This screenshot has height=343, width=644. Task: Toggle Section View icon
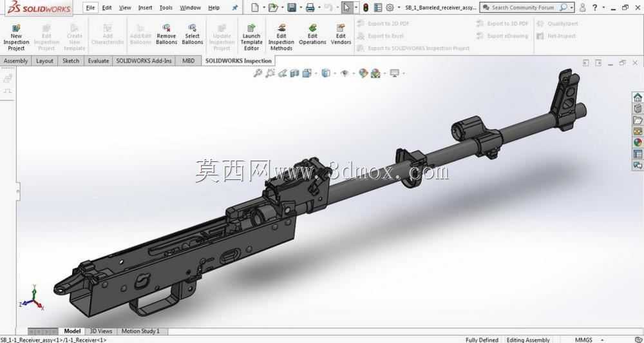[x=294, y=73]
